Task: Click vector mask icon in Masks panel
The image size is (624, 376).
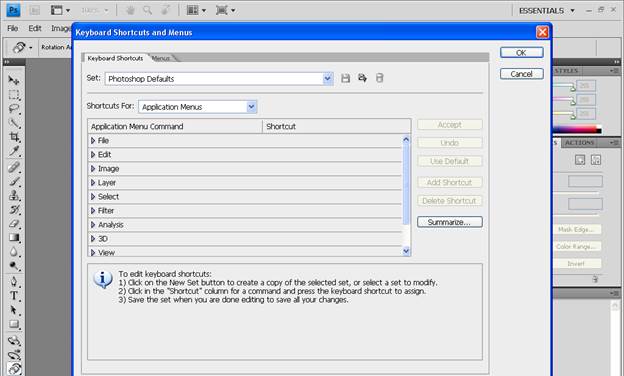Action: [x=596, y=160]
